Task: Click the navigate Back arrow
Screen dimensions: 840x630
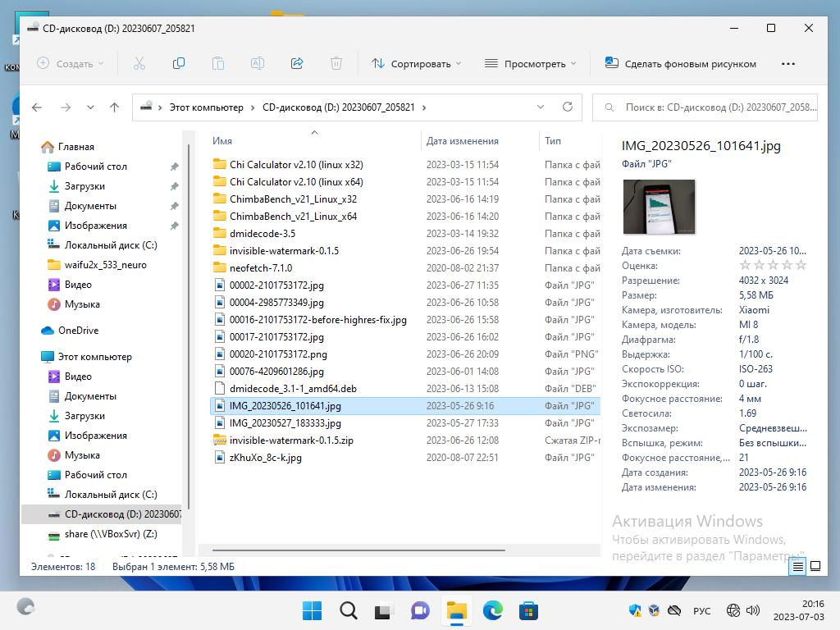Action: [37, 107]
